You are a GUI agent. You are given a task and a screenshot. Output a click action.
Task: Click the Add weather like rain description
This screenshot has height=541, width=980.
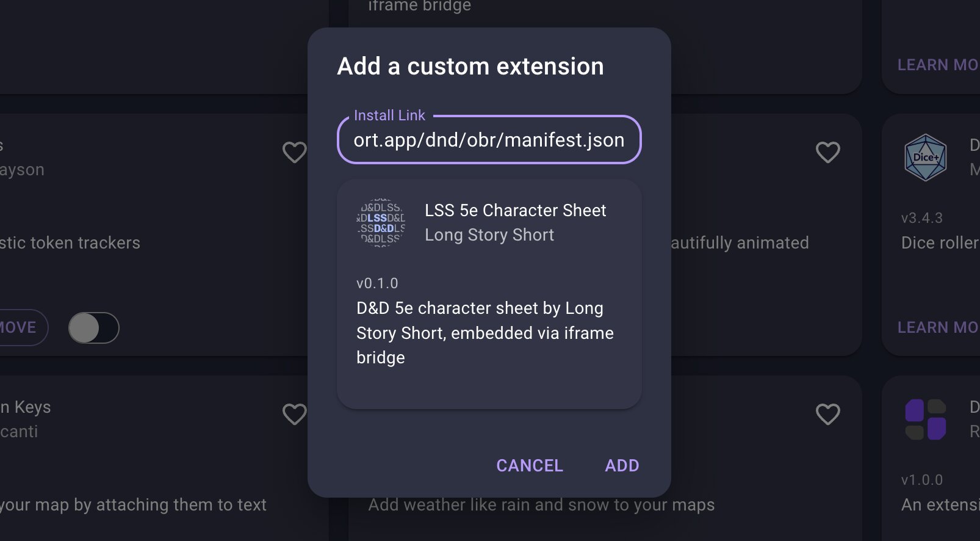coord(541,505)
